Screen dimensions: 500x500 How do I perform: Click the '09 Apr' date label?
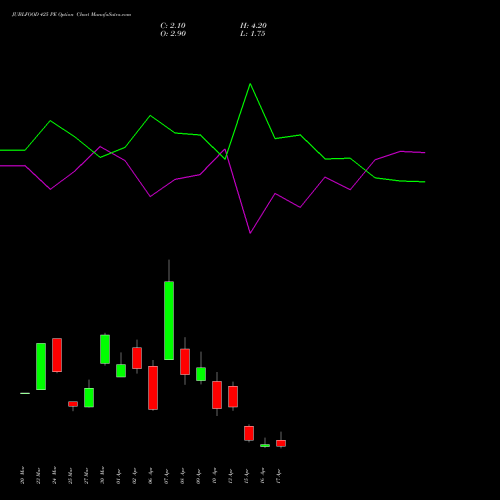pyautogui.click(x=198, y=476)
